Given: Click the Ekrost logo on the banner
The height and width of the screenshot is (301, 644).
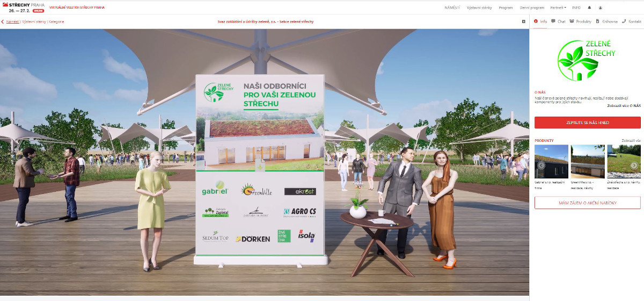Looking at the screenshot, I should [300, 191].
